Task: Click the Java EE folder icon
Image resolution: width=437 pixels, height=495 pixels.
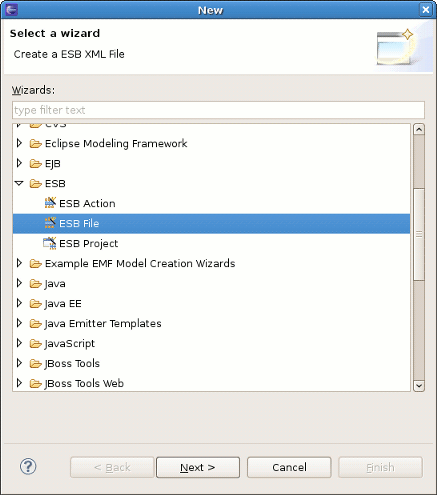Action: click(x=35, y=304)
